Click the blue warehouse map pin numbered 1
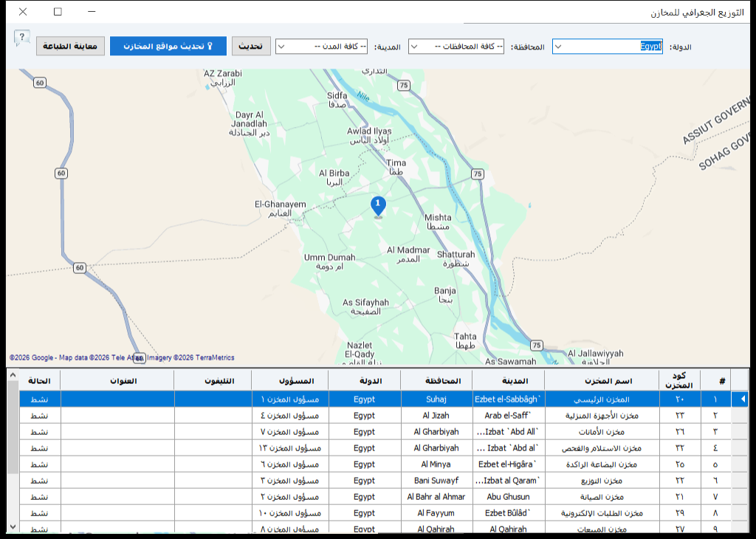Viewport: 756px width, 539px height. [378, 207]
